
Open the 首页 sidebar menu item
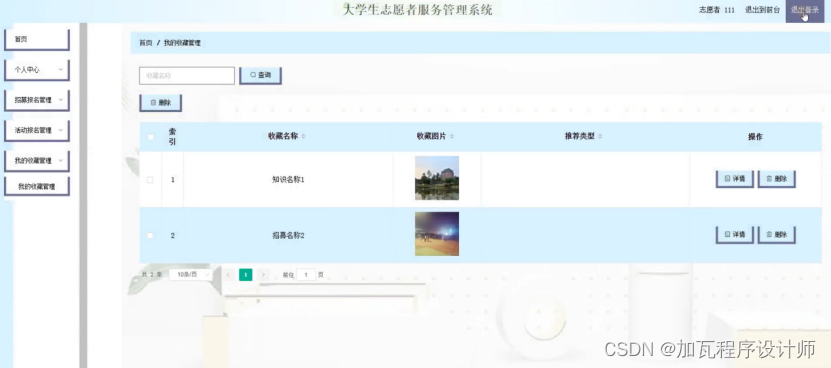(37, 40)
